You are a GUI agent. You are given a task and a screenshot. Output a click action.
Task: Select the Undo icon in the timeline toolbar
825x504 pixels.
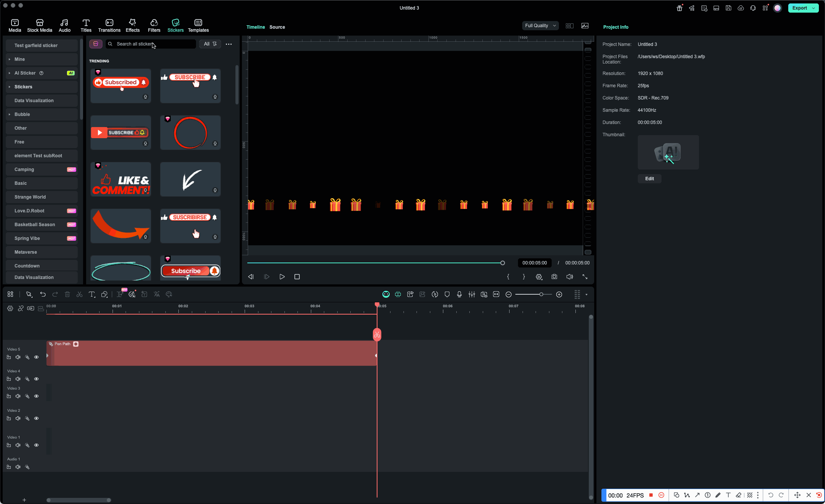43,294
